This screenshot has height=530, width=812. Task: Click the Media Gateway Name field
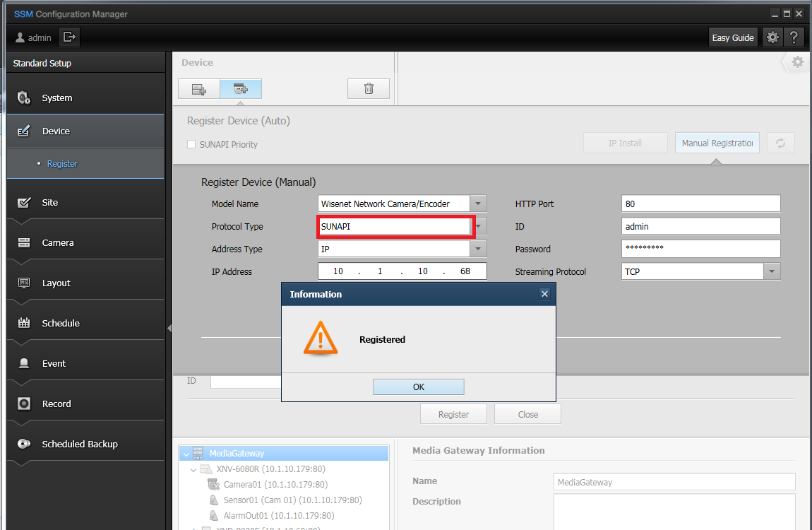click(674, 482)
